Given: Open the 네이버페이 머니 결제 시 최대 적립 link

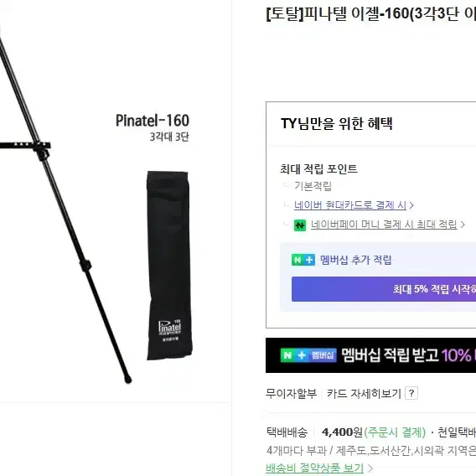Looking at the screenshot, I should pos(384,225).
